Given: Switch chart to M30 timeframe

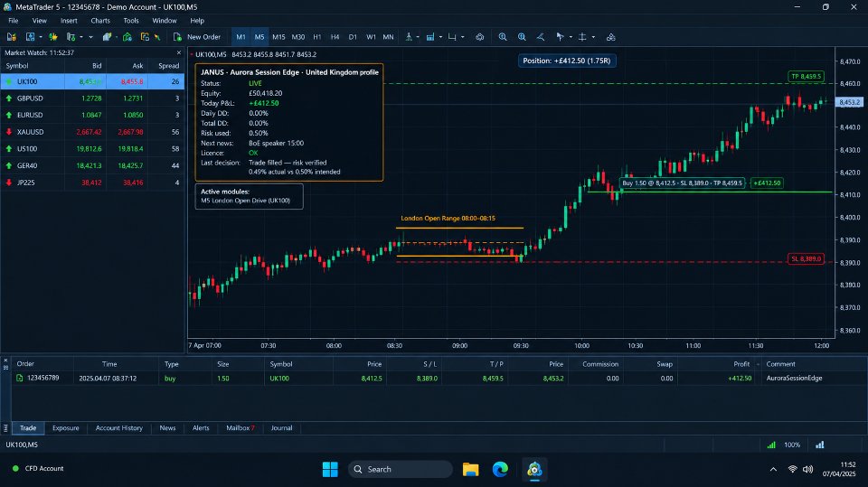Looking at the screenshot, I should click(297, 37).
